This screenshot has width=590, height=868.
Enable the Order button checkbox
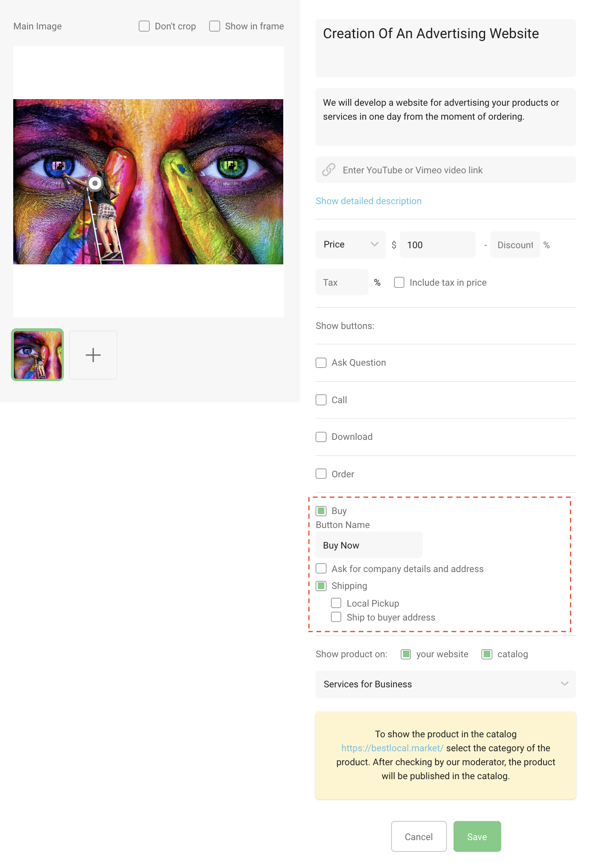coord(321,474)
